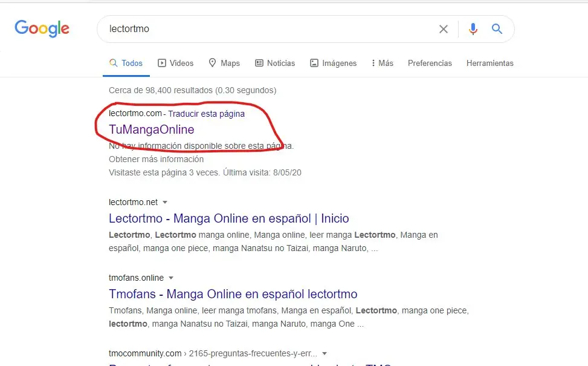Click Cerca de 98,400 resultados text
The height and width of the screenshot is (366, 588).
[x=192, y=91]
